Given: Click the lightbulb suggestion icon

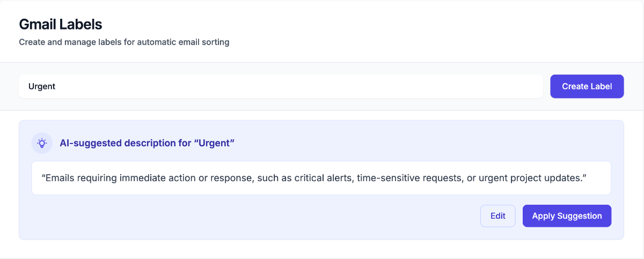Looking at the screenshot, I should click(42, 143).
